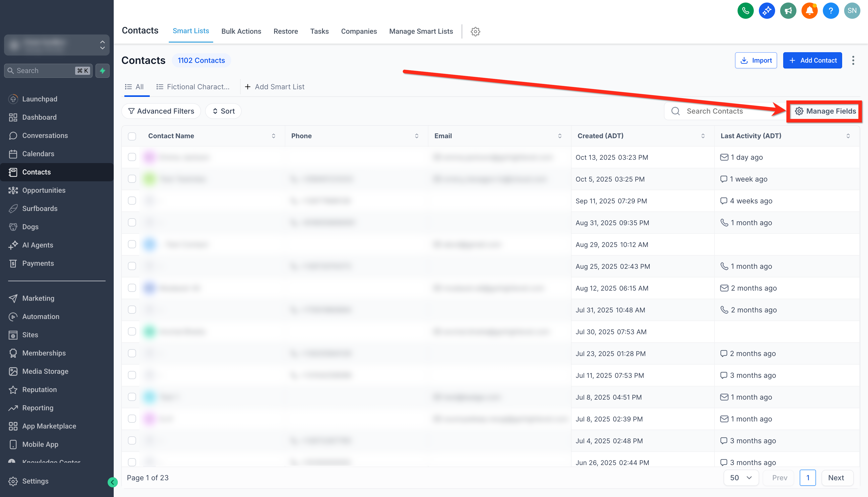Click the blue AI sparkle icon
This screenshot has width=868, height=497.
coord(766,11)
